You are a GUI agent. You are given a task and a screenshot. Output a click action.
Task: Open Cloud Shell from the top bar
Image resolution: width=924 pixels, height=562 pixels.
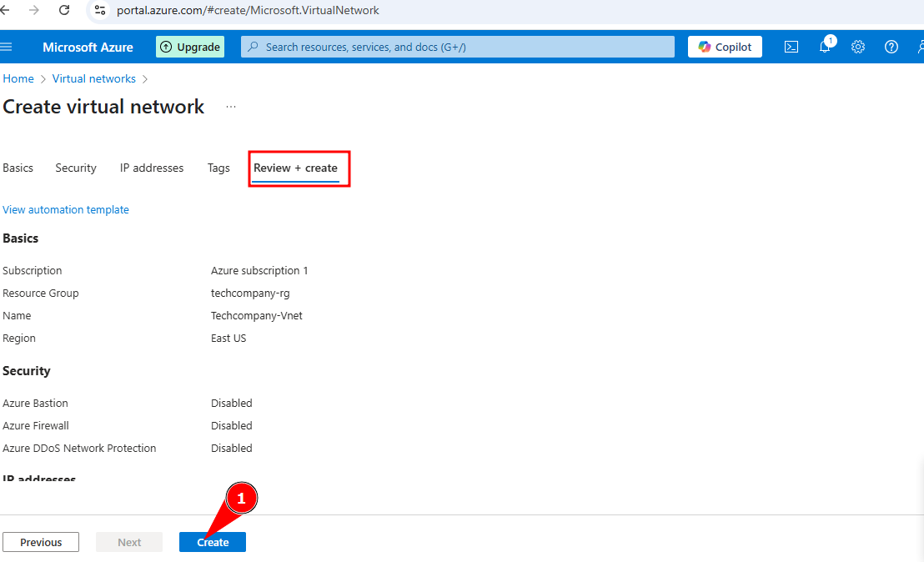(x=791, y=48)
